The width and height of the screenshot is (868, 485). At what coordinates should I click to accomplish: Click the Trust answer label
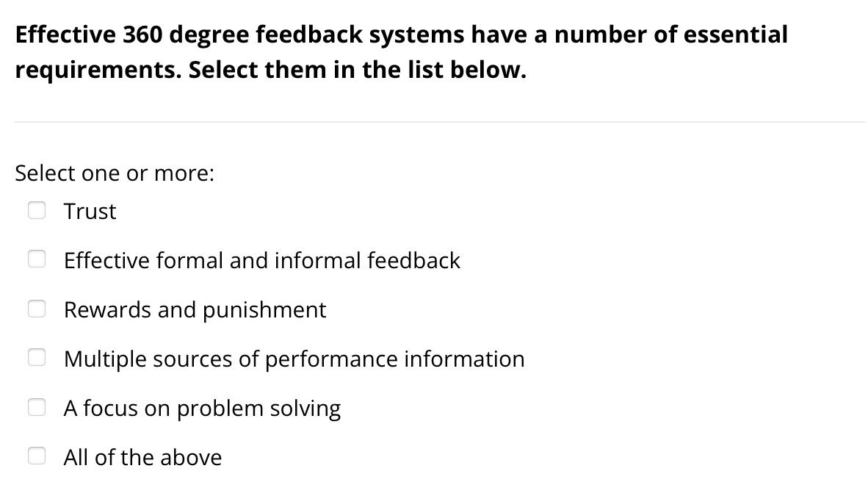point(90,212)
